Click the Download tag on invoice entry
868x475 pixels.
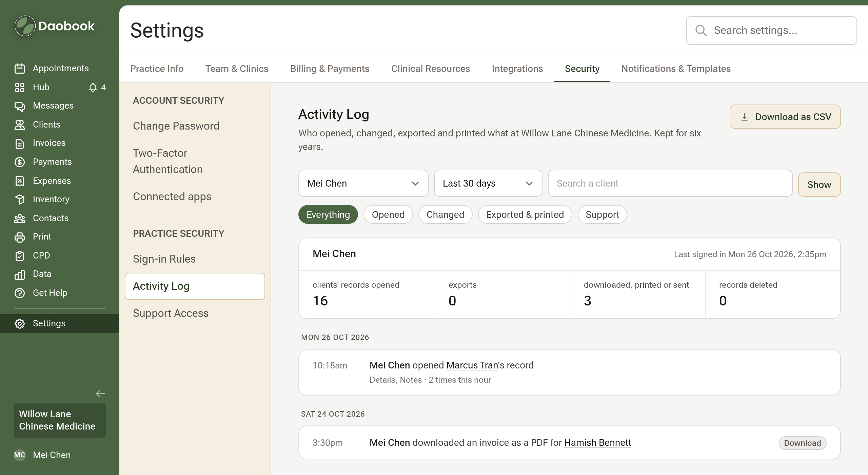pyautogui.click(x=802, y=443)
